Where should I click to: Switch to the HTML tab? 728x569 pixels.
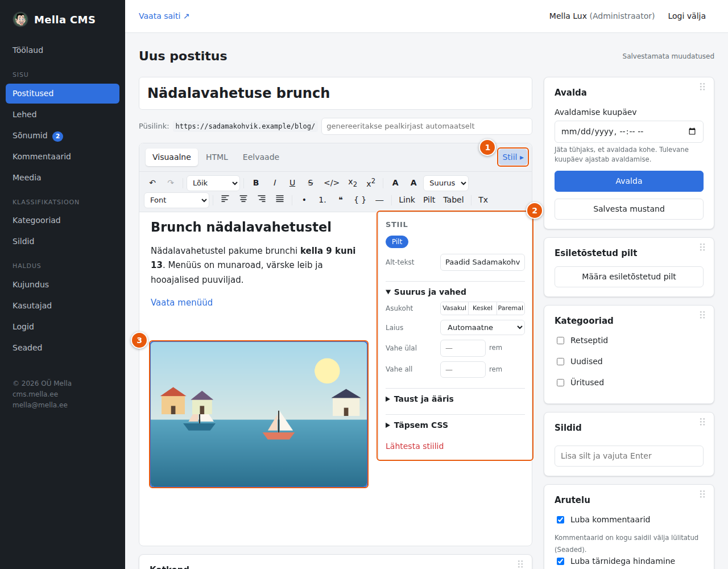(x=217, y=157)
